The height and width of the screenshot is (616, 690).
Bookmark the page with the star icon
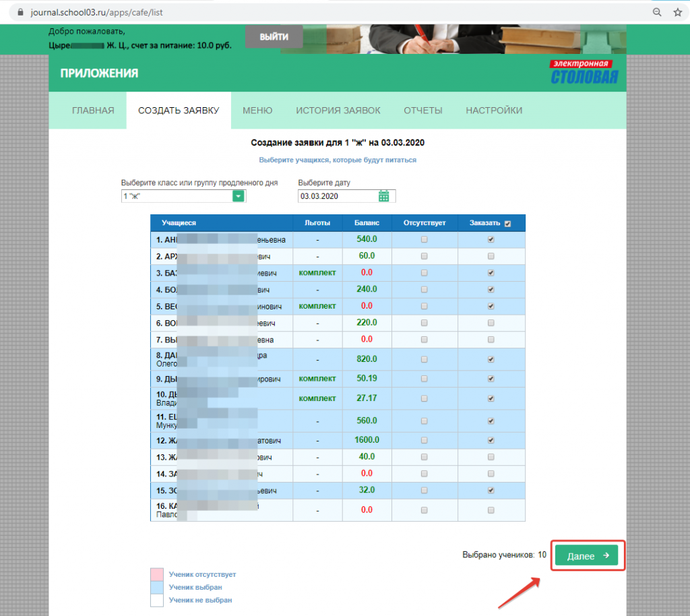coord(679,11)
